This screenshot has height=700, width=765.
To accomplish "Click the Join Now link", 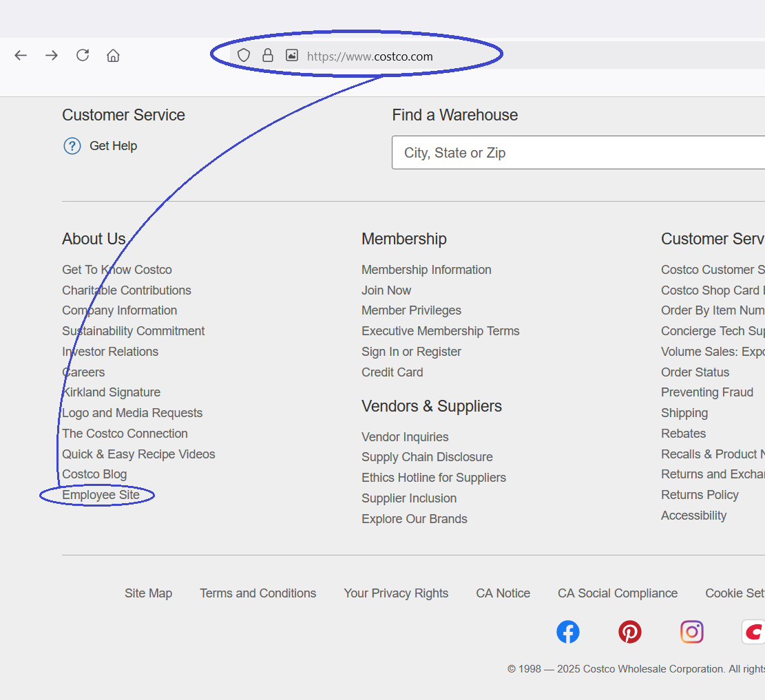I will point(386,290).
